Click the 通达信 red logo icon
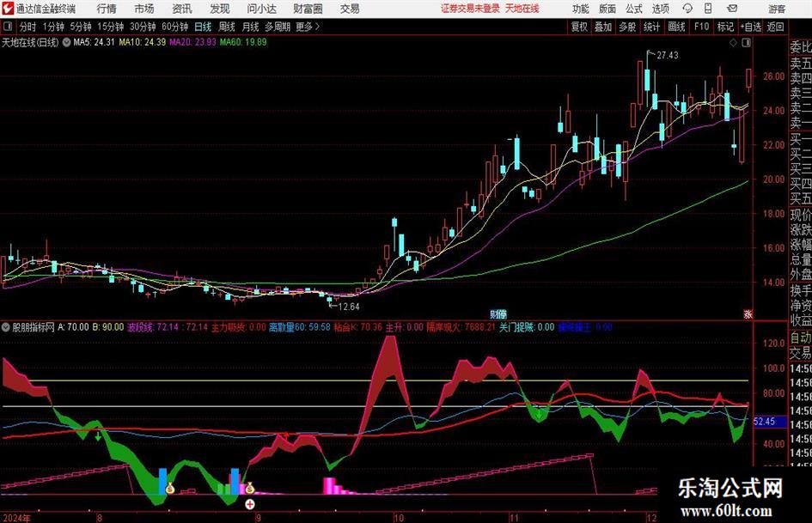812x523 pixels. pos(8,9)
